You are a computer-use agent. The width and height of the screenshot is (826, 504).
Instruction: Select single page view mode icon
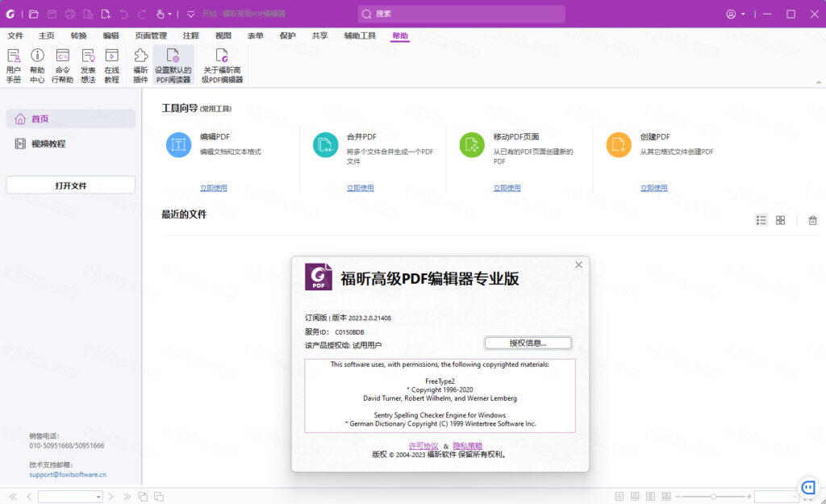pos(619,496)
